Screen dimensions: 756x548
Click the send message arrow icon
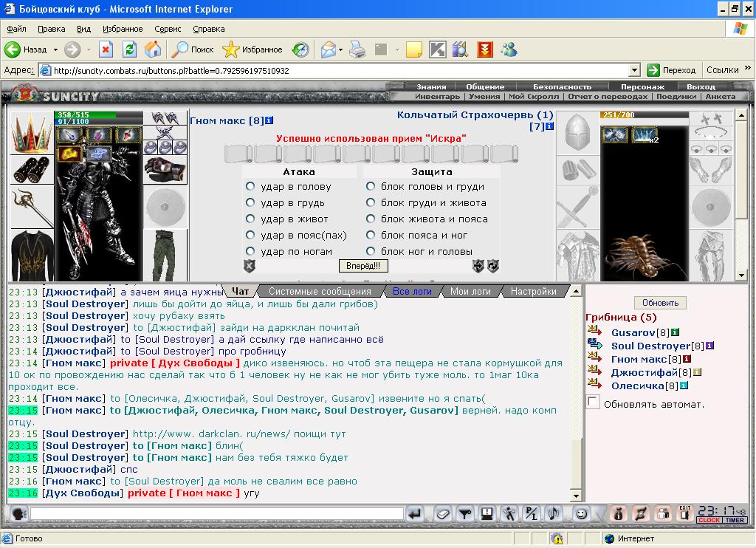point(415,514)
